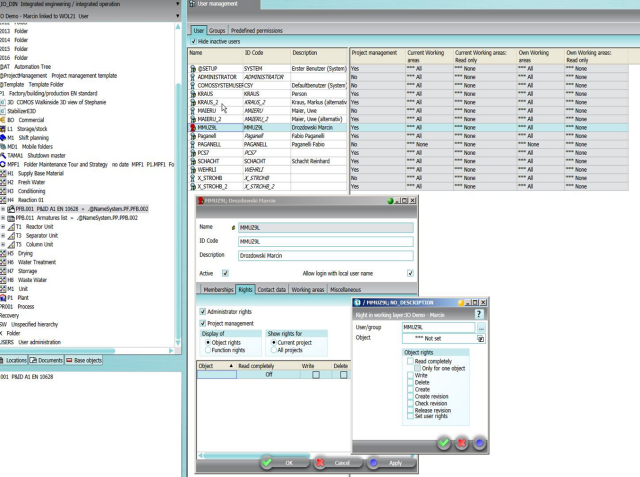Check Set user rights option

tap(410, 416)
